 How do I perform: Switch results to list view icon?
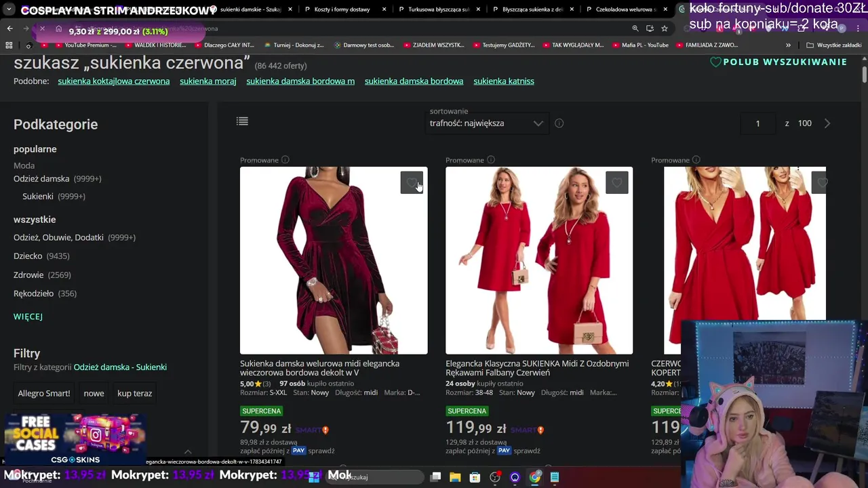coord(242,121)
